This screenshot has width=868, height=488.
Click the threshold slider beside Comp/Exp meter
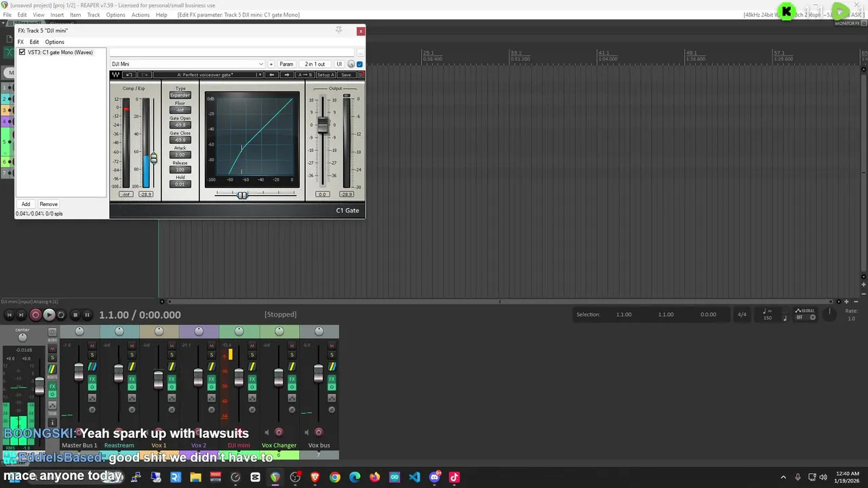coord(153,158)
